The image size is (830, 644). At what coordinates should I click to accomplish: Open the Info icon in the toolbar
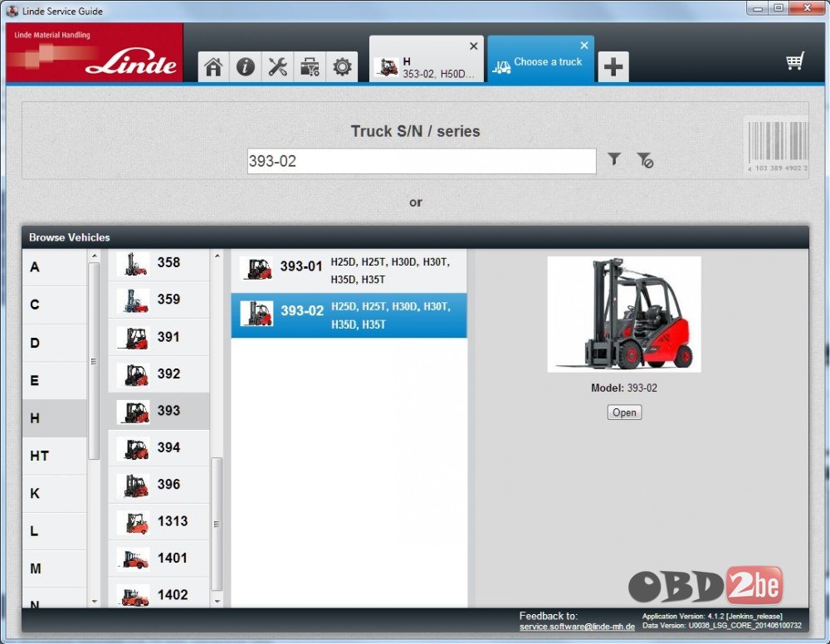coord(246,67)
